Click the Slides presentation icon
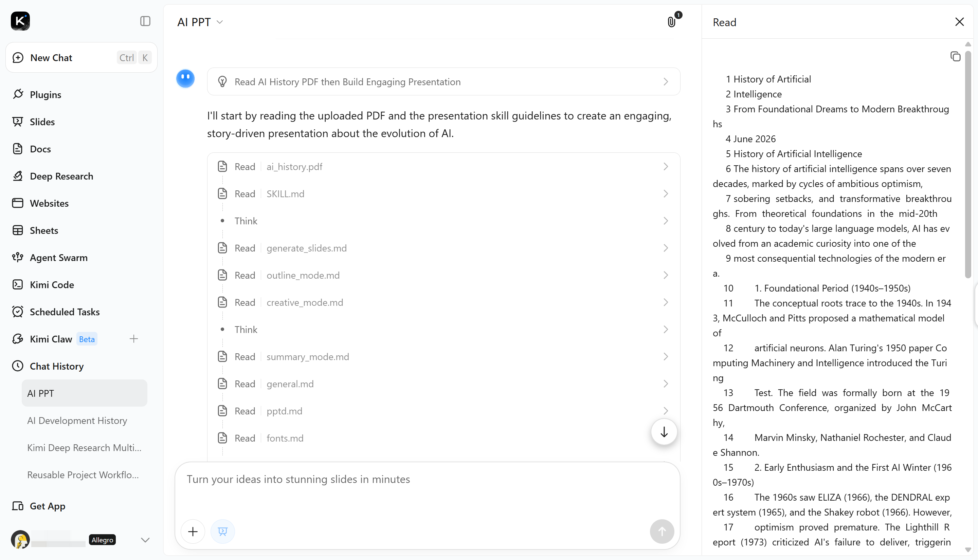Screen dimensions: 978x560 click(x=18, y=122)
